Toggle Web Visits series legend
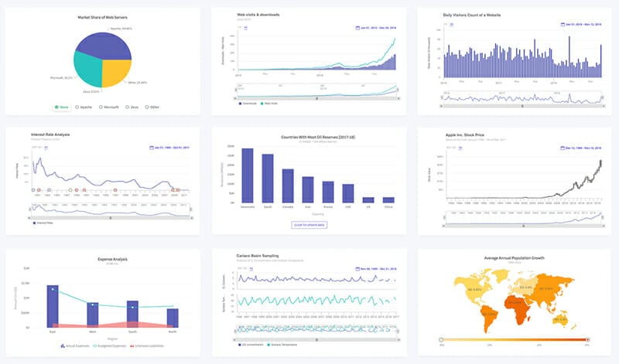The width and height of the screenshot is (619, 364). click(x=269, y=104)
